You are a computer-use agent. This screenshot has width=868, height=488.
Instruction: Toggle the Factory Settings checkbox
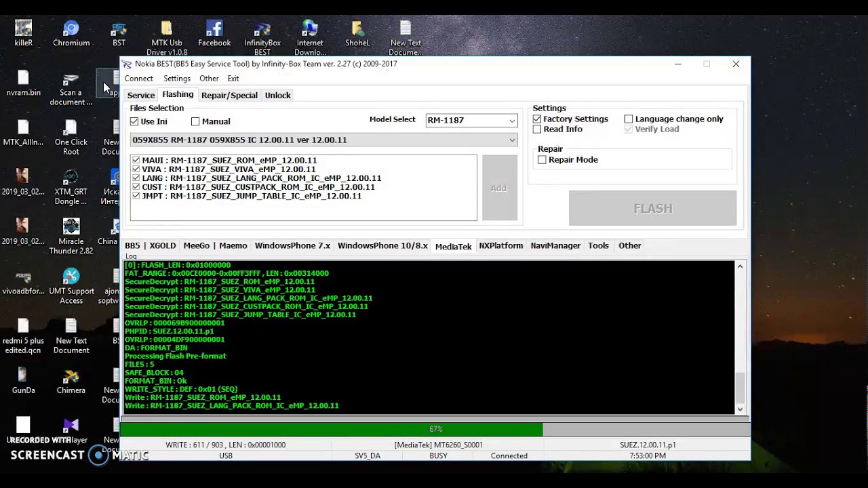click(537, 119)
